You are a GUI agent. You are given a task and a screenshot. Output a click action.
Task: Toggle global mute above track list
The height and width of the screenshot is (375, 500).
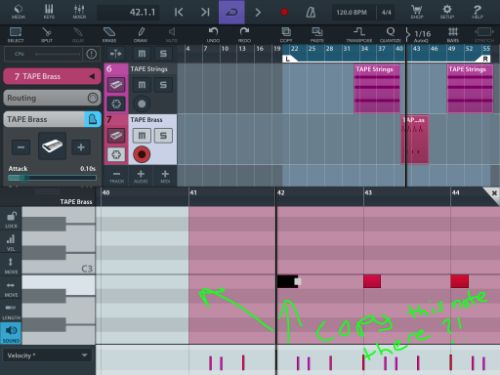coord(142,54)
